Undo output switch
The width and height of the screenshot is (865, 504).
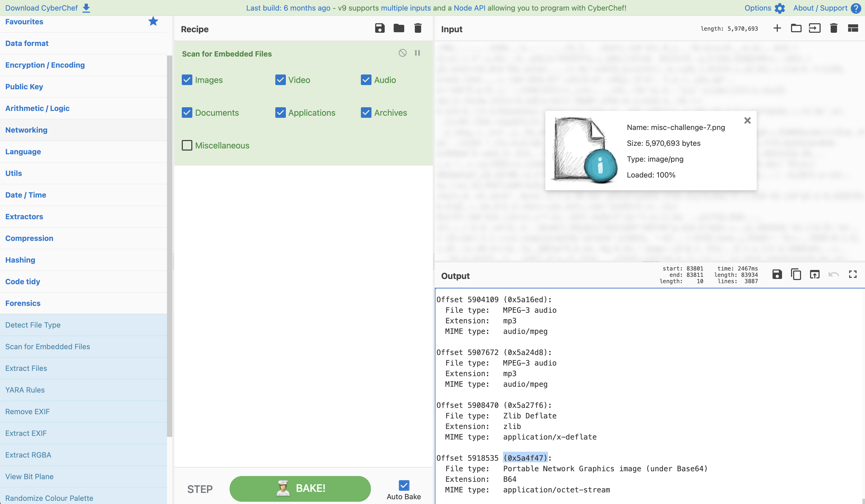(x=833, y=274)
